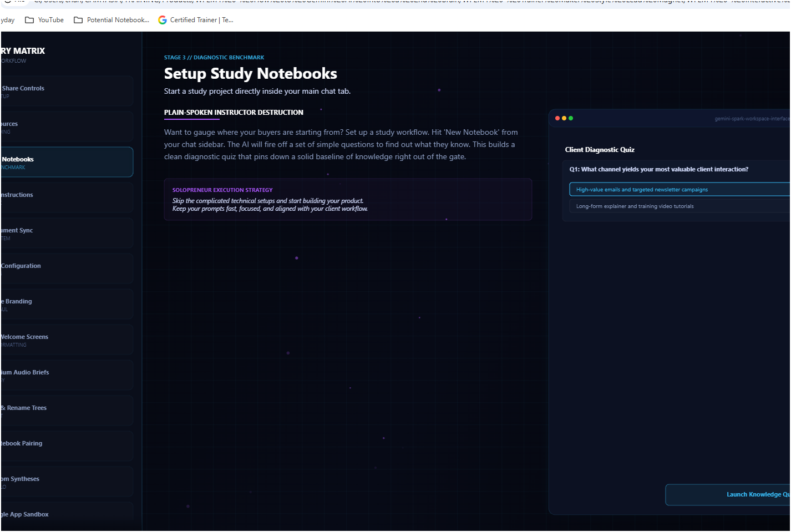The height and width of the screenshot is (532, 791).
Task: Open the Certified Trainer Google bookmark
Action: tap(196, 20)
